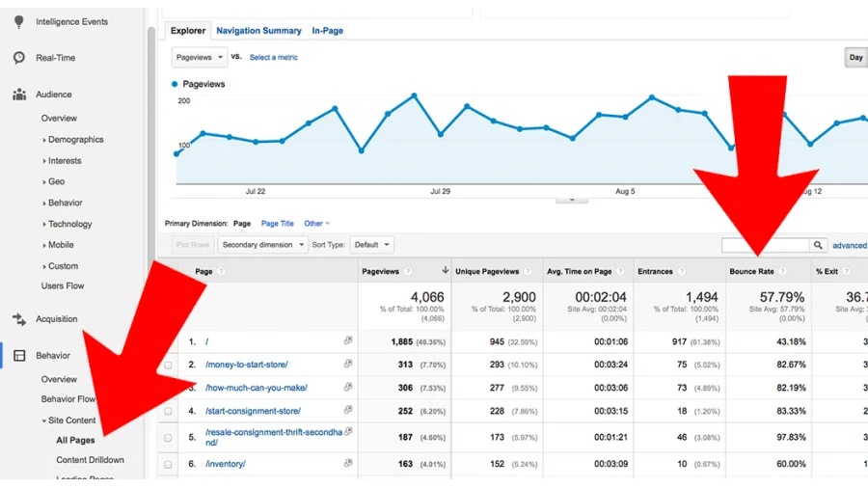This screenshot has width=868, height=488.
Task: Open Users Flow menu item
Action: 63,285
